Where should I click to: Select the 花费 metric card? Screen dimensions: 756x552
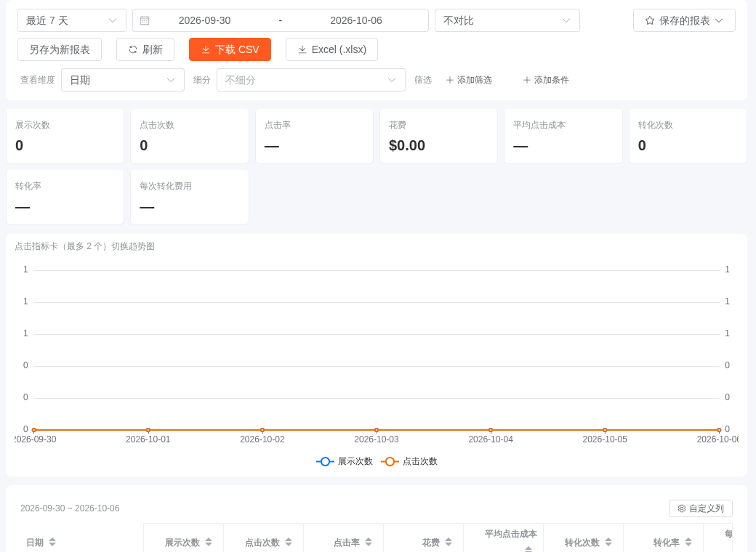click(x=439, y=137)
